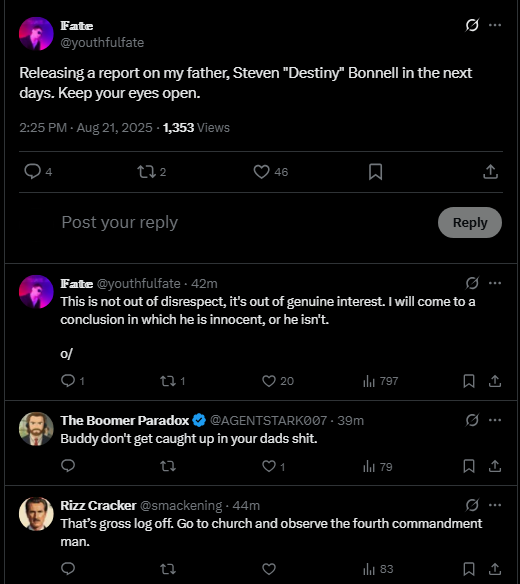Open more options on Boomer Paradox reply
This screenshot has width=520, height=584.
click(x=495, y=420)
